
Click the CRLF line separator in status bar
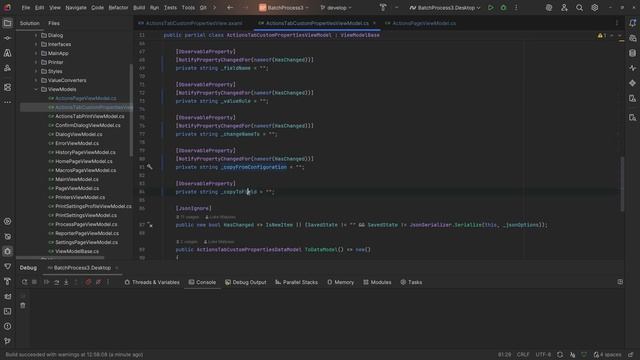tap(523, 355)
